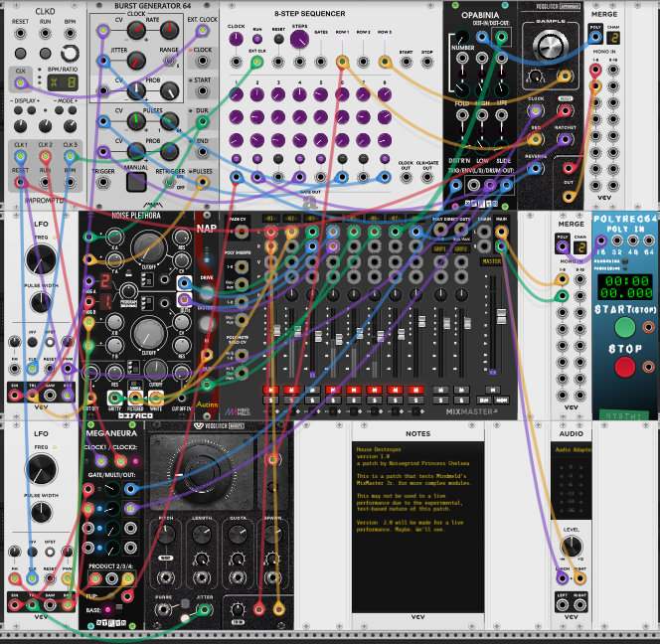Click the sequencer GATES output jack
The image size is (660, 644).
tap(321, 62)
